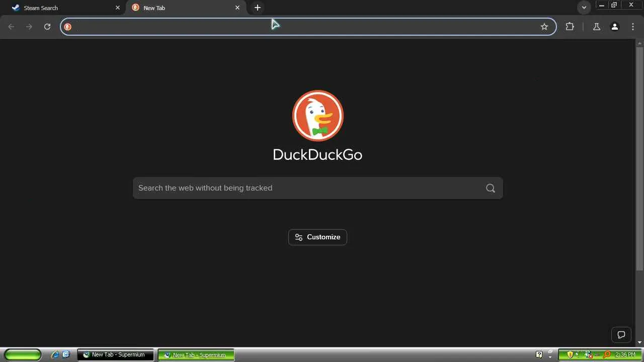644x362 pixels.
Task: Go back with the back arrow
Action: click(11, 27)
